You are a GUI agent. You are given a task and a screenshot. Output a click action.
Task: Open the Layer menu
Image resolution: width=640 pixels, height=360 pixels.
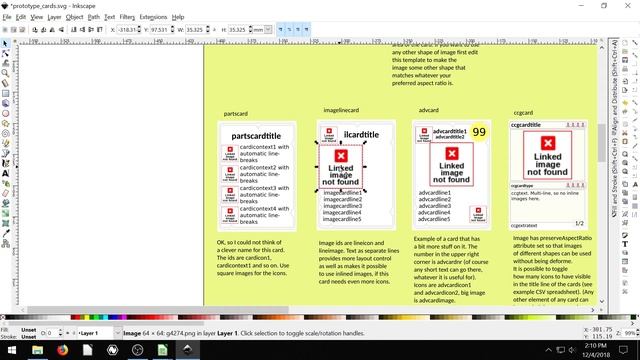54,17
